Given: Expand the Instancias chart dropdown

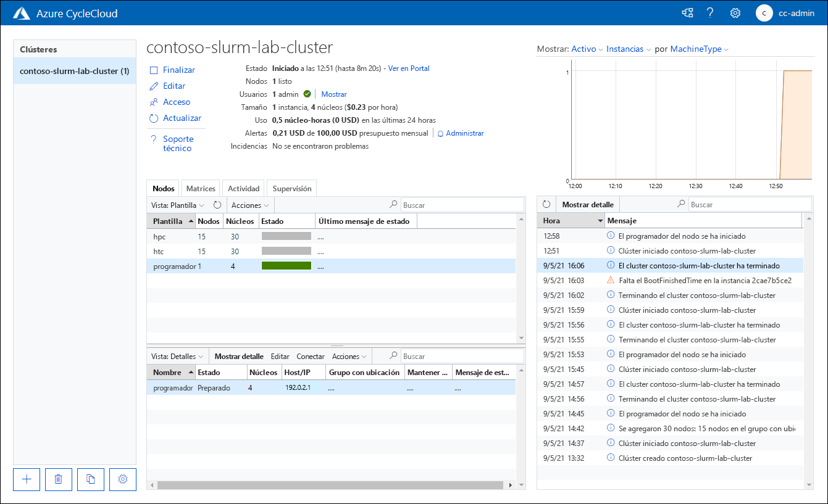Looking at the screenshot, I should [628, 49].
